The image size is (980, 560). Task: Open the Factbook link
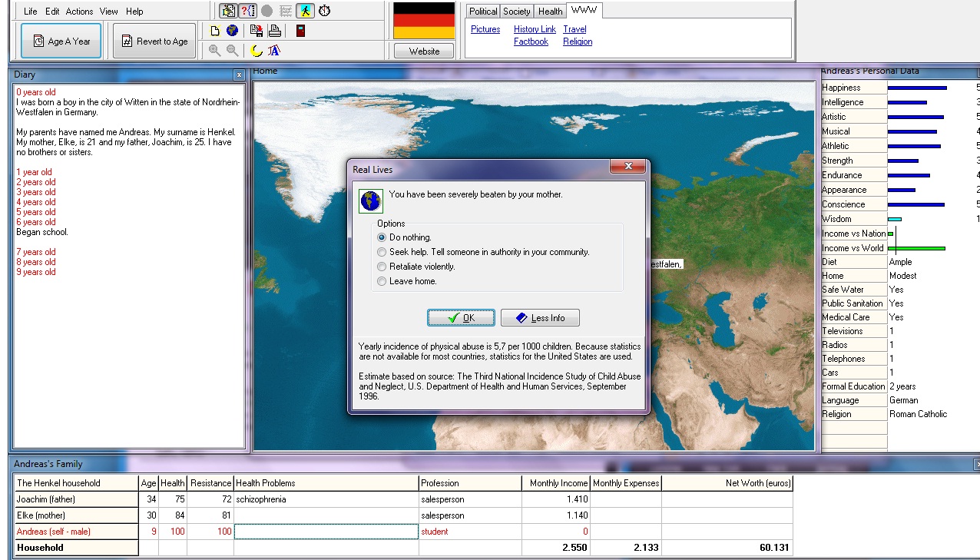[x=531, y=41]
